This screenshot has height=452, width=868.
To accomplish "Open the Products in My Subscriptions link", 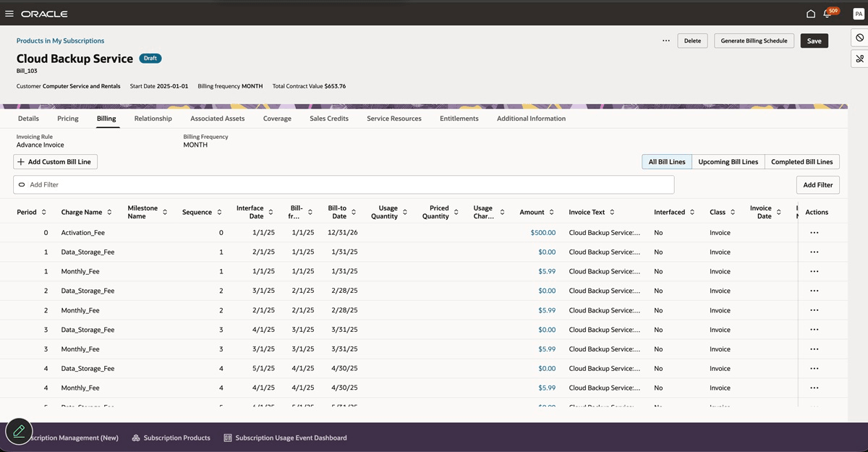I will click(60, 41).
